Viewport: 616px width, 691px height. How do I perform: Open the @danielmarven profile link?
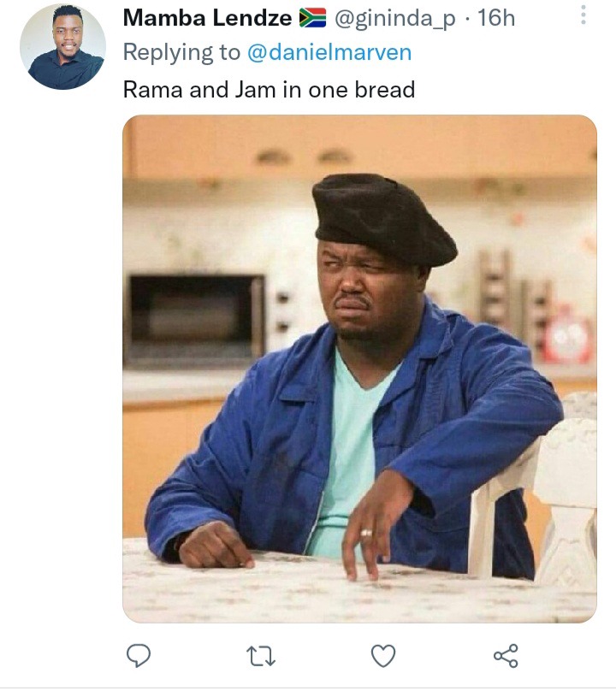pyautogui.click(x=329, y=52)
